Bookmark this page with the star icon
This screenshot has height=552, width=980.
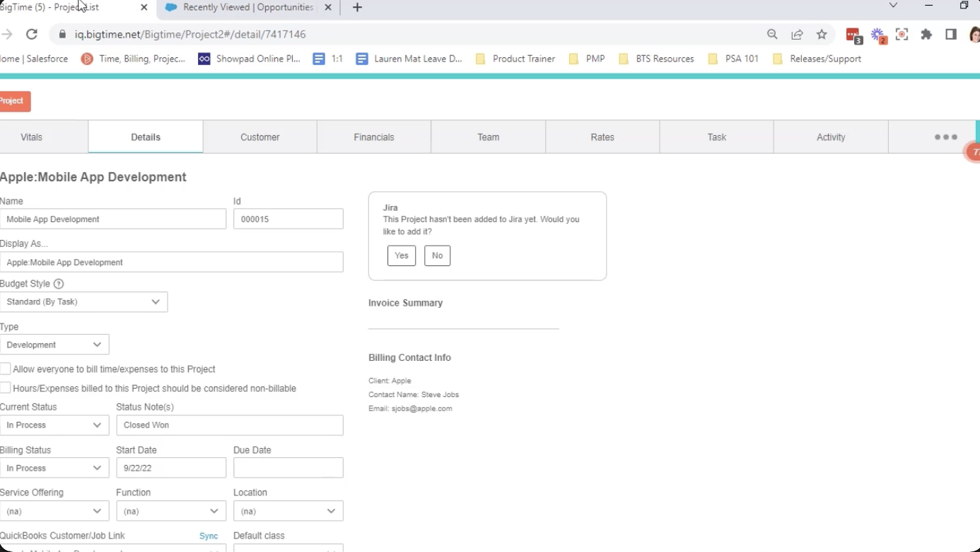coord(822,34)
